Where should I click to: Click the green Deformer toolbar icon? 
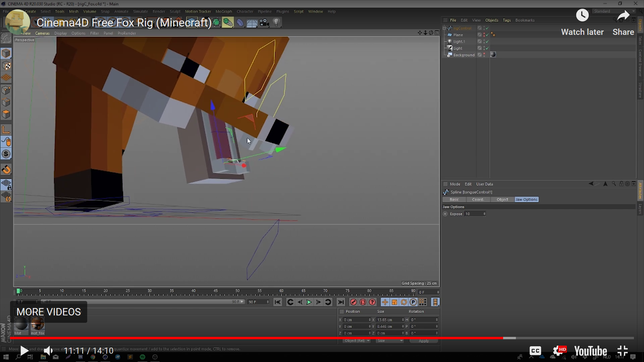(x=228, y=22)
